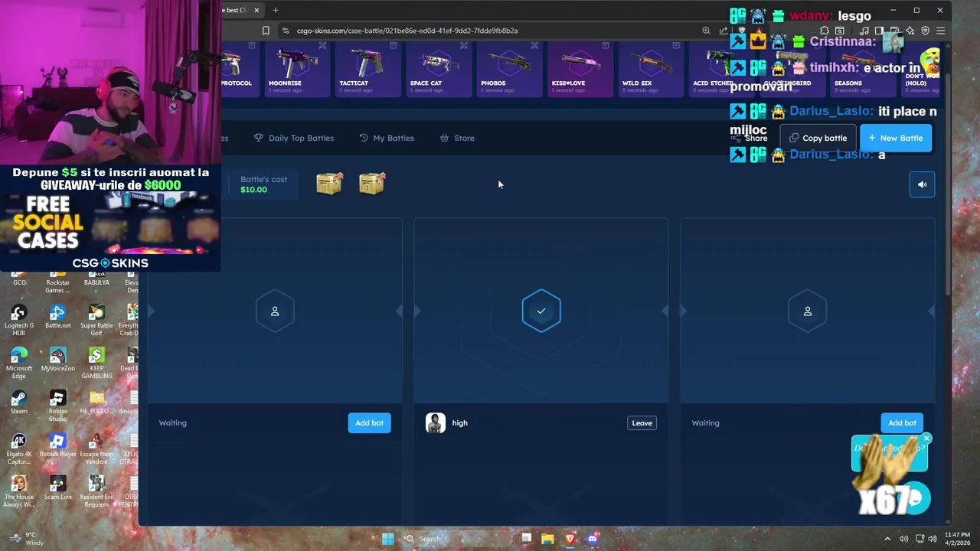
Task: Open Scam Line desktop shortcut
Action: pos(57,488)
